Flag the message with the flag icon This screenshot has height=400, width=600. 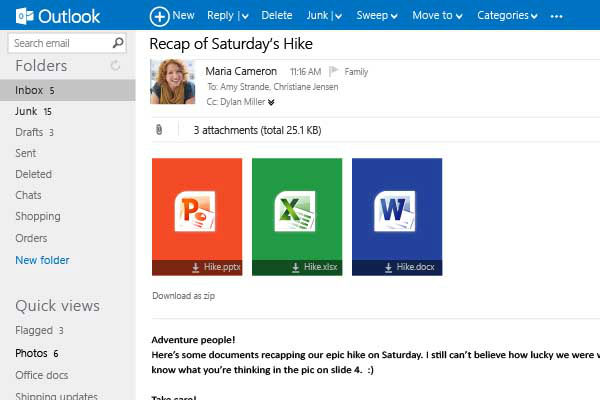tap(335, 72)
